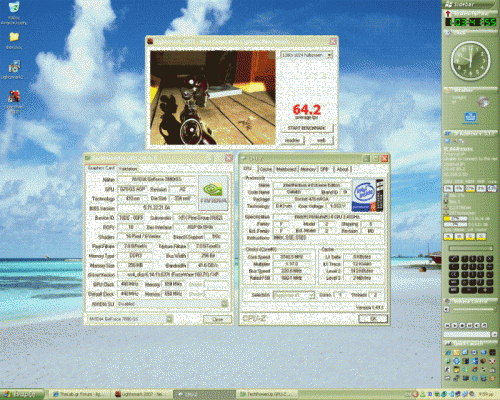Click the Intel Pentium 4 logo in CPU-Z

pyautogui.click(x=368, y=195)
